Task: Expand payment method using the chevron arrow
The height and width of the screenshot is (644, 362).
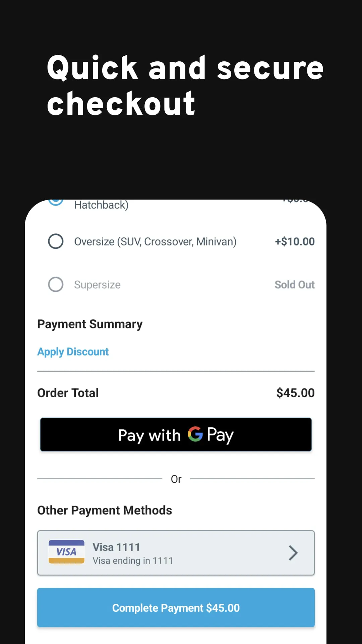Action: [293, 553]
